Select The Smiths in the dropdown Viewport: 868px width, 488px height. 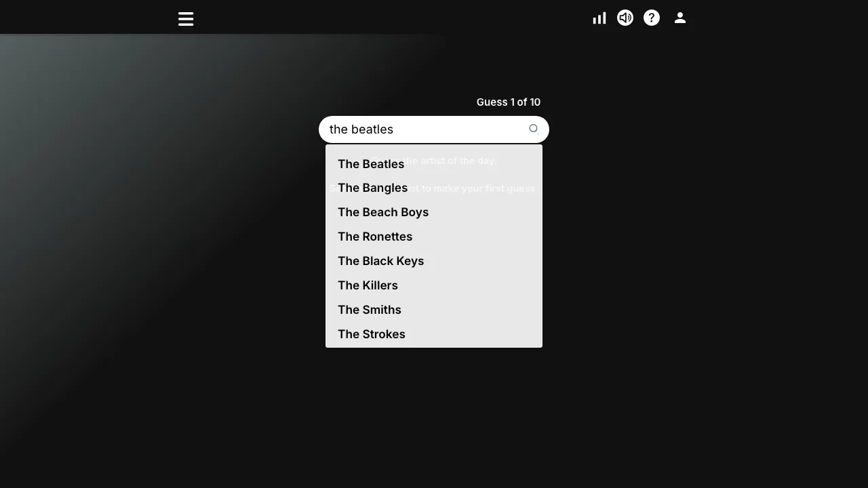pyautogui.click(x=434, y=310)
